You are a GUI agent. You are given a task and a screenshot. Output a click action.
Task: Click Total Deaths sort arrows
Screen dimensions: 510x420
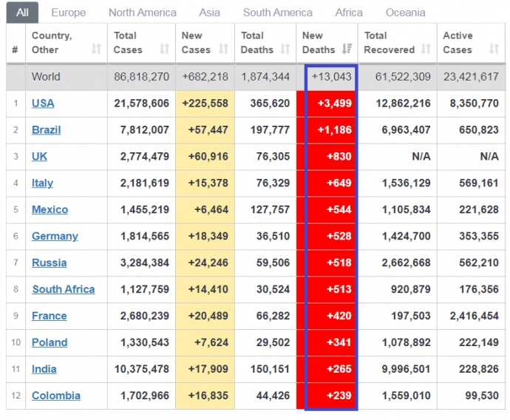click(285, 50)
